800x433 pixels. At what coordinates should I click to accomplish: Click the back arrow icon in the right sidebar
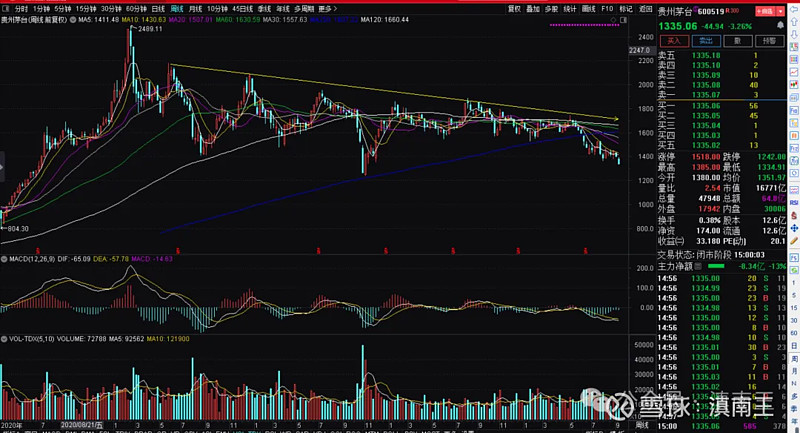pos(794,10)
